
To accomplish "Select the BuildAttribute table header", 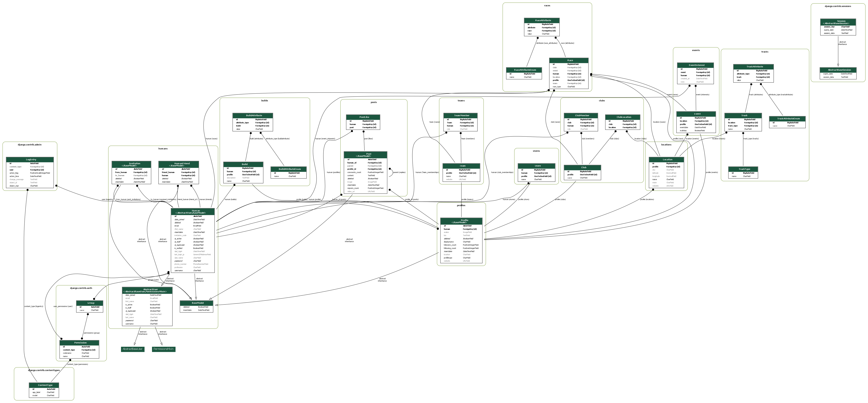I will (253, 115).
